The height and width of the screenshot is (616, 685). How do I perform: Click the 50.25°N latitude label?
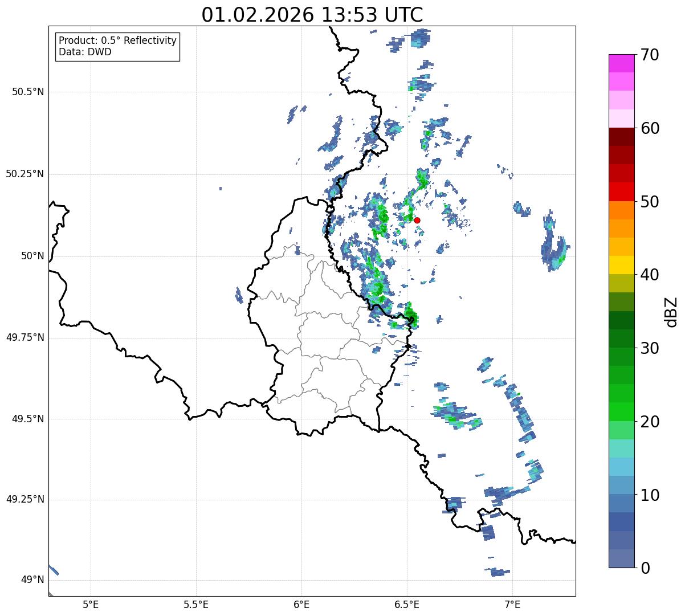(x=25, y=174)
